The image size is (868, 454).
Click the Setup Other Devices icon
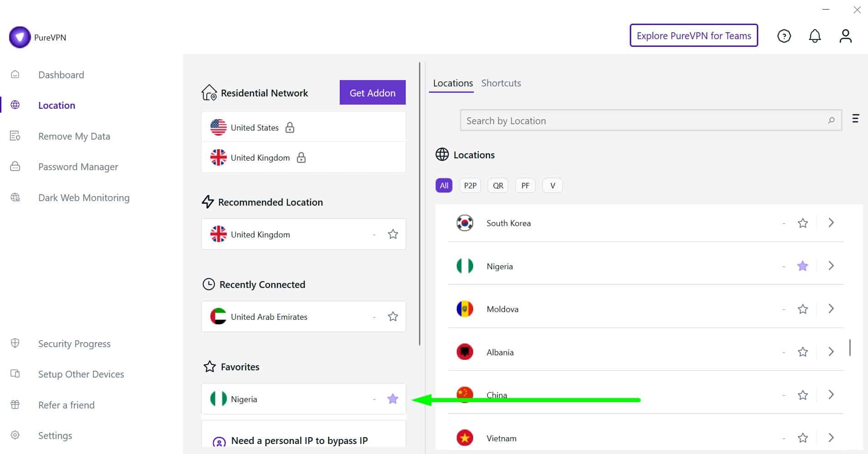[x=15, y=374]
